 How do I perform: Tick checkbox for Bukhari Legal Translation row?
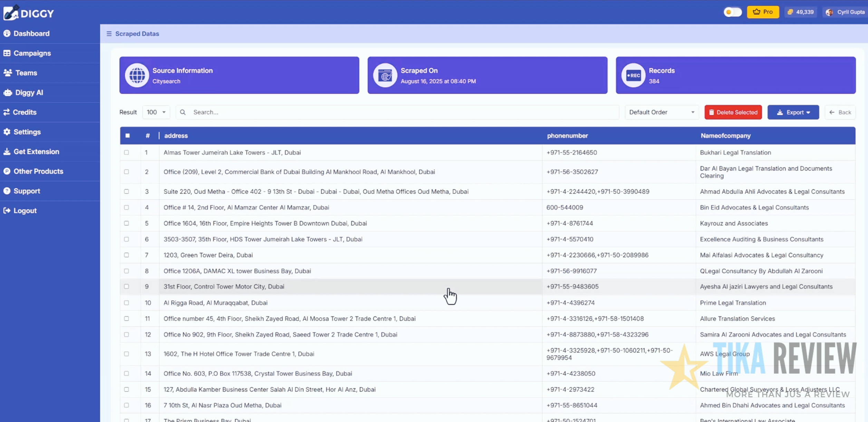click(127, 152)
